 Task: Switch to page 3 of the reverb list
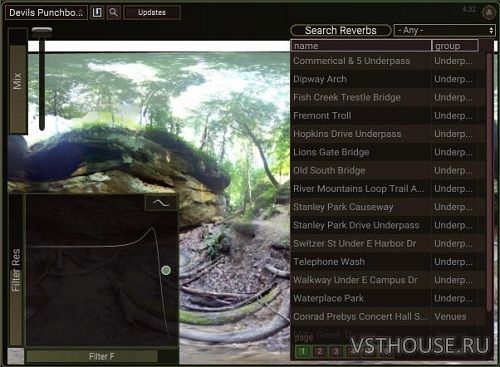[336, 351]
